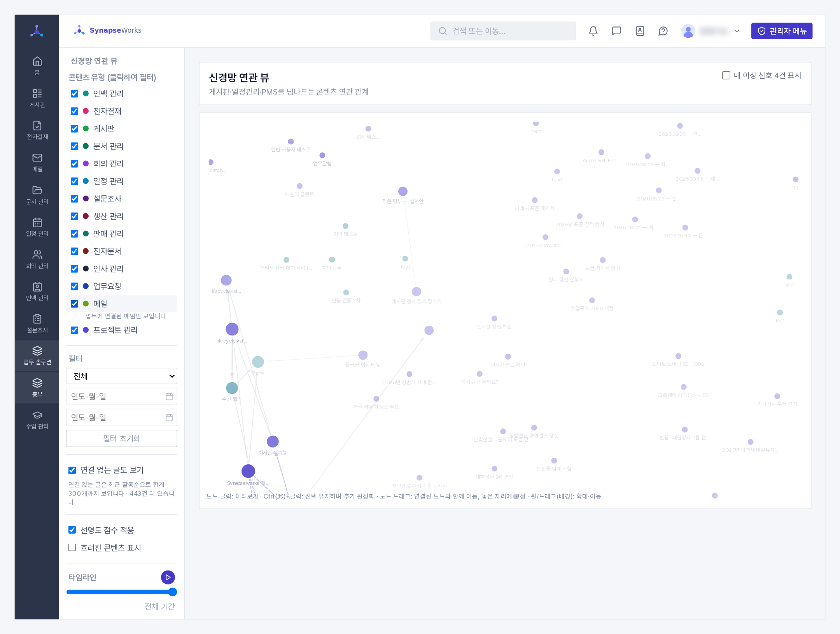Click the 회사관리 기능 graph node
Image resolution: width=840 pixels, height=634 pixels.
(x=273, y=441)
